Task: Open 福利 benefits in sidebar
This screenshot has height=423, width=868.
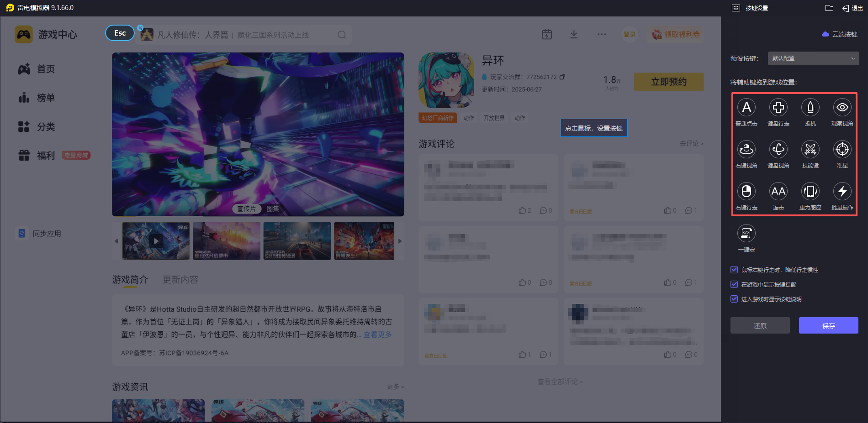Action: [37, 156]
